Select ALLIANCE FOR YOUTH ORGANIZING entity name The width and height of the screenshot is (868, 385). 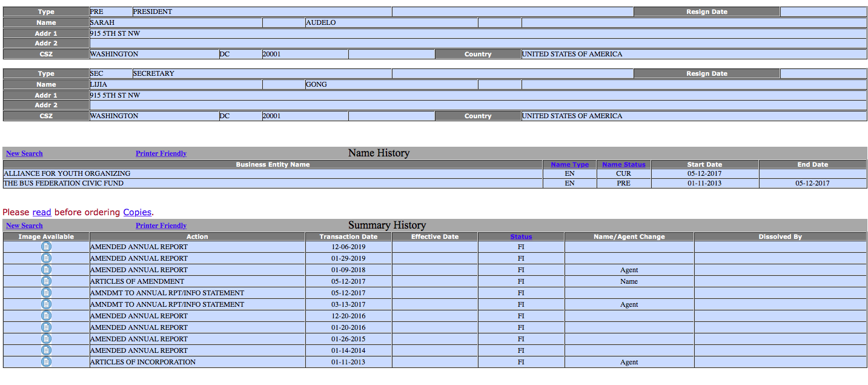(x=67, y=173)
